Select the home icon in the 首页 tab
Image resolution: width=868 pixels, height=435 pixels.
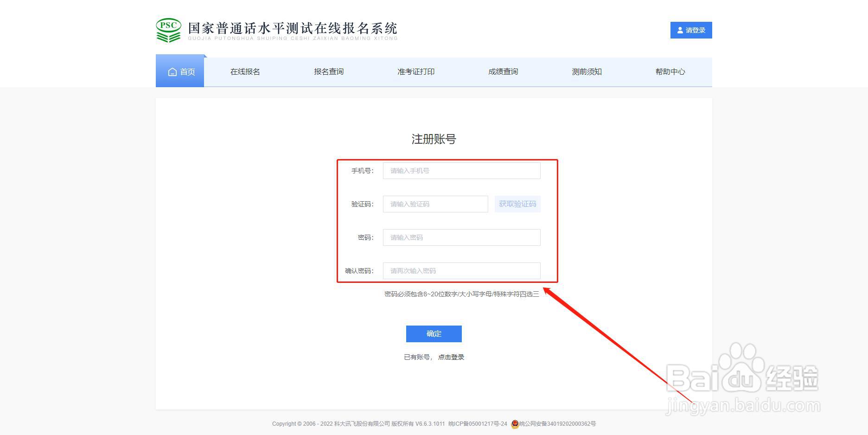pyautogui.click(x=172, y=71)
